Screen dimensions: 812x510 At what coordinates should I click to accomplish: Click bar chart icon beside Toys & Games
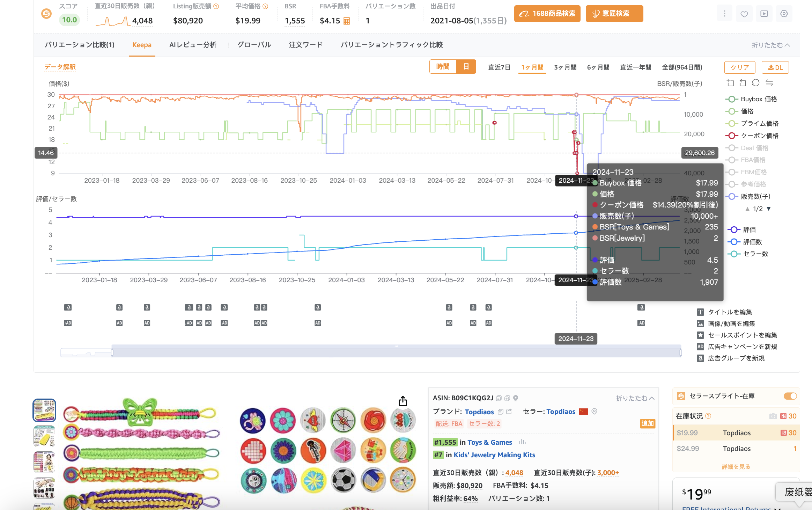522,442
